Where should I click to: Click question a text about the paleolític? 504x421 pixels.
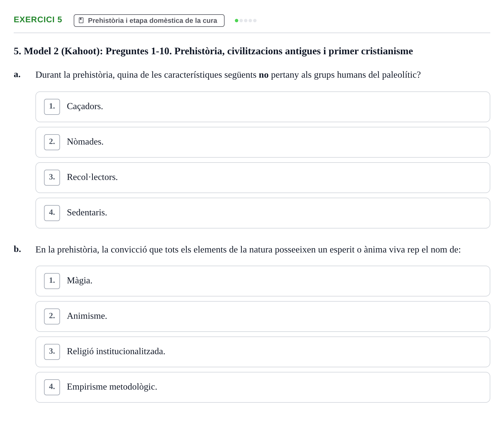[x=228, y=75]
